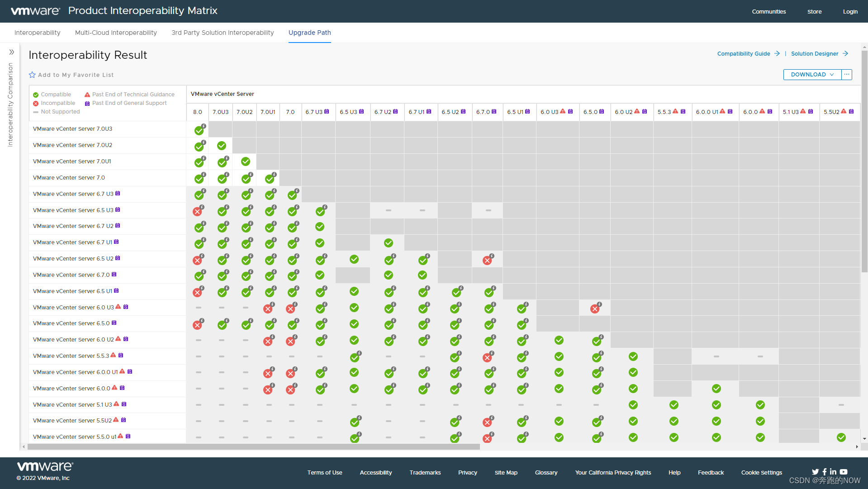Click compatible check in 7.0U1 row, 7.0U2 column
This screenshot has width=868, height=489.
point(246,161)
